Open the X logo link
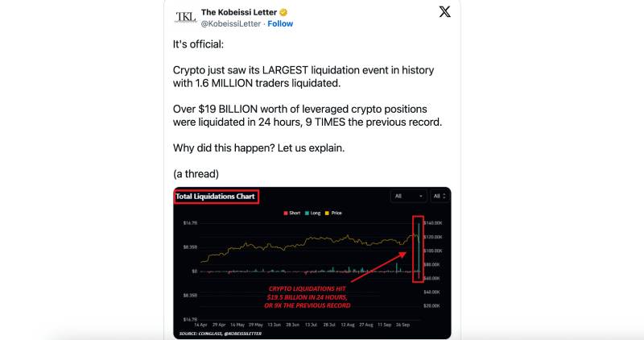The image size is (644, 340). [x=444, y=12]
